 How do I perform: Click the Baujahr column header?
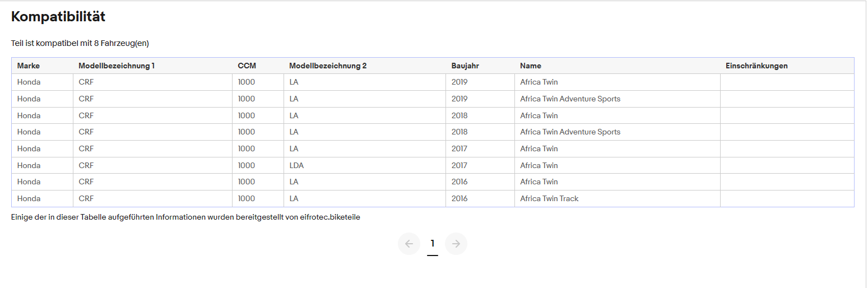465,66
